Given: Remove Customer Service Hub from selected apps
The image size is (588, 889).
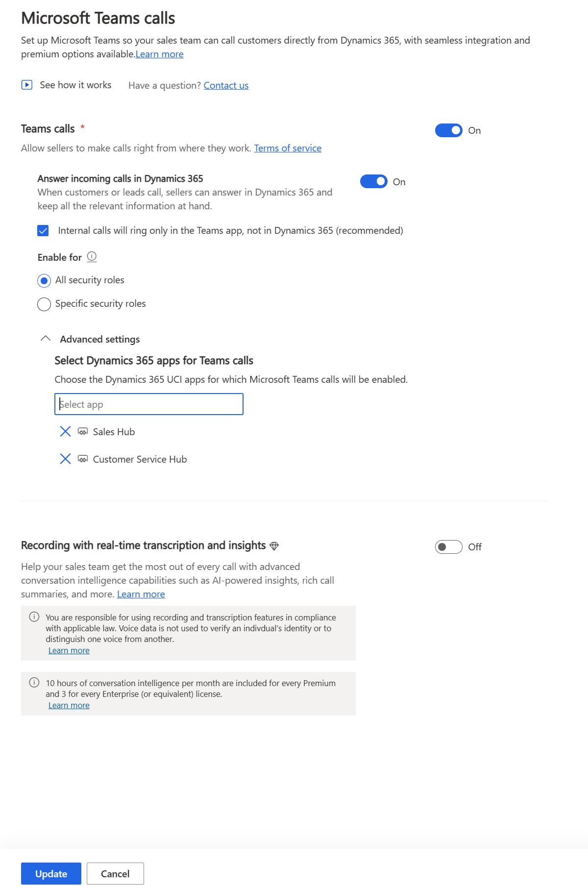Looking at the screenshot, I should [65, 459].
